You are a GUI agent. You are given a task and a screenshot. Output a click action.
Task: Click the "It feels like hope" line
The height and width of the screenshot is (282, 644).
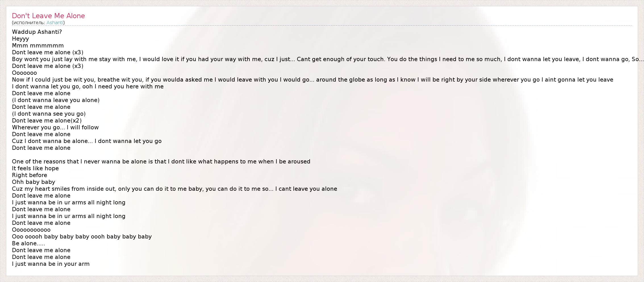[x=36, y=168]
